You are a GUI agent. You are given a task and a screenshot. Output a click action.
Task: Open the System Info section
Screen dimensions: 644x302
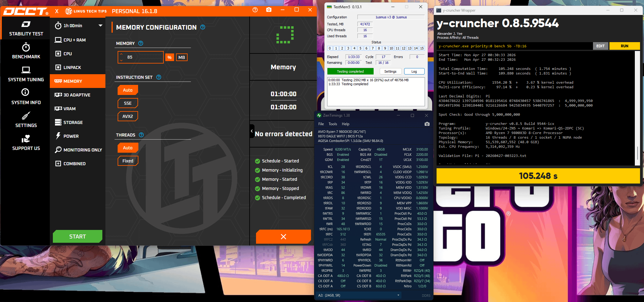pyautogui.click(x=26, y=97)
